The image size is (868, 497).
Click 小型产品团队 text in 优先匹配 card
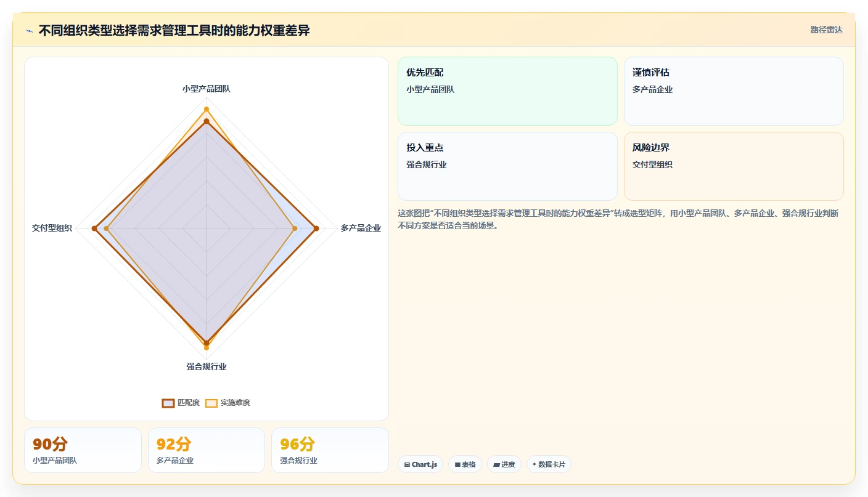click(x=430, y=89)
